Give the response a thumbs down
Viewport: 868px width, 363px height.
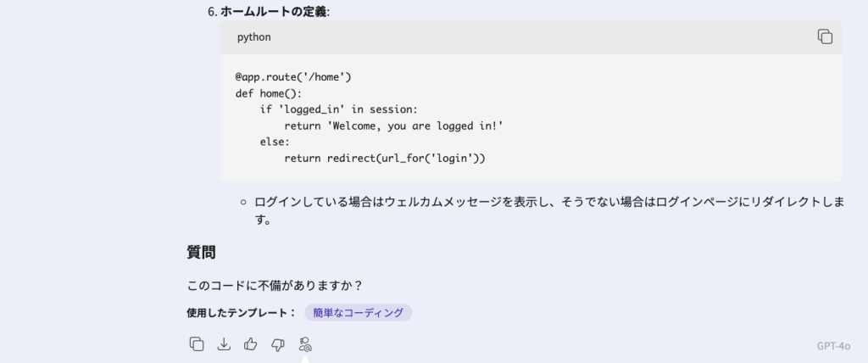click(x=278, y=343)
